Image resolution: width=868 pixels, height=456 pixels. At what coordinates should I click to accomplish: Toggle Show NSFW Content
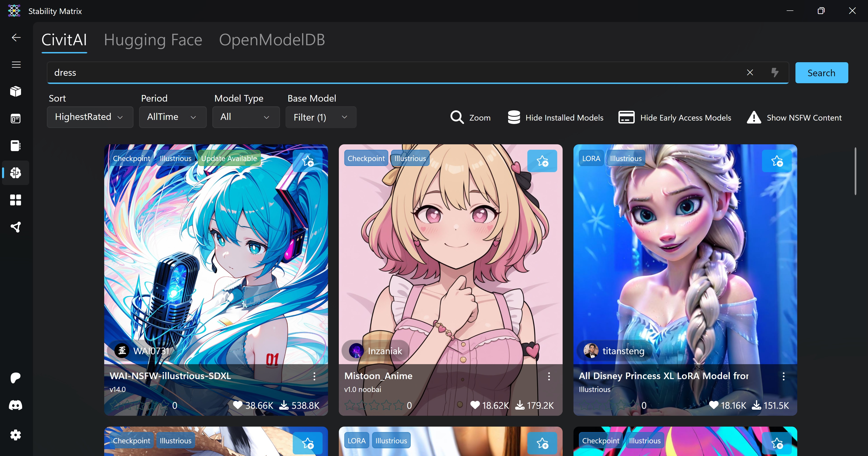(x=794, y=117)
